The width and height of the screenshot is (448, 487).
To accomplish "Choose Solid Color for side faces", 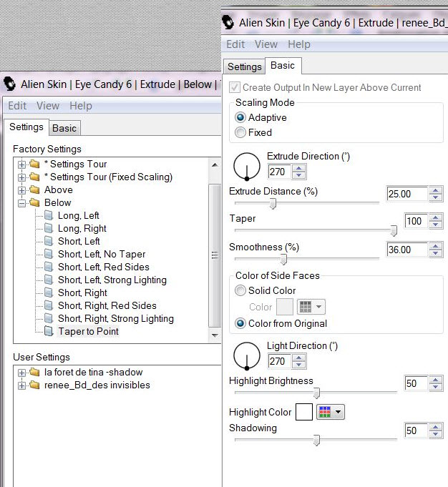I will pyautogui.click(x=240, y=290).
